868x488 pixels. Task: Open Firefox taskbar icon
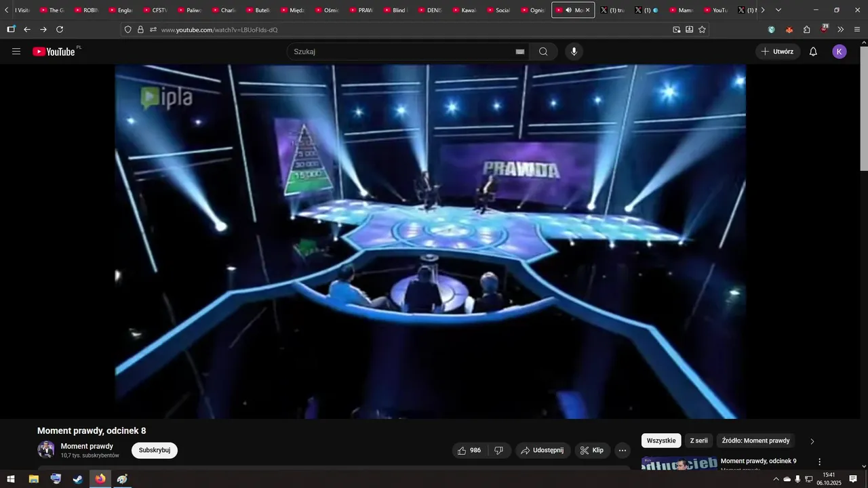click(100, 479)
